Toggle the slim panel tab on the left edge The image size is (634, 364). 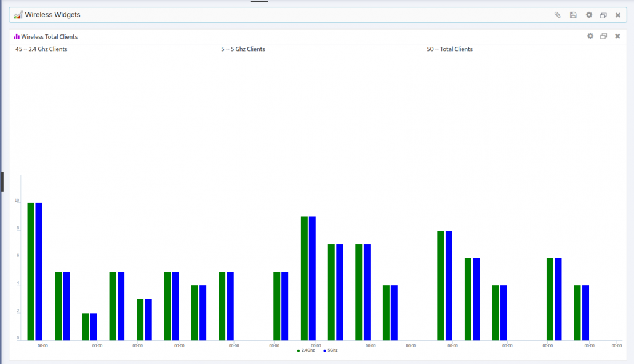(2, 181)
